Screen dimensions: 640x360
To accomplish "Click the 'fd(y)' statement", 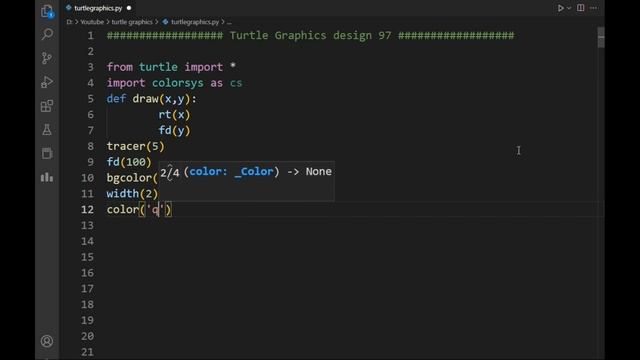I will pyautogui.click(x=174, y=130).
